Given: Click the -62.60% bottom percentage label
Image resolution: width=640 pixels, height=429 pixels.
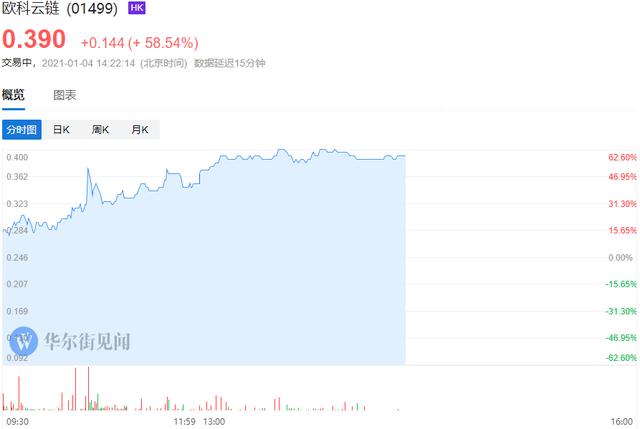Looking at the screenshot, I should click(621, 358).
